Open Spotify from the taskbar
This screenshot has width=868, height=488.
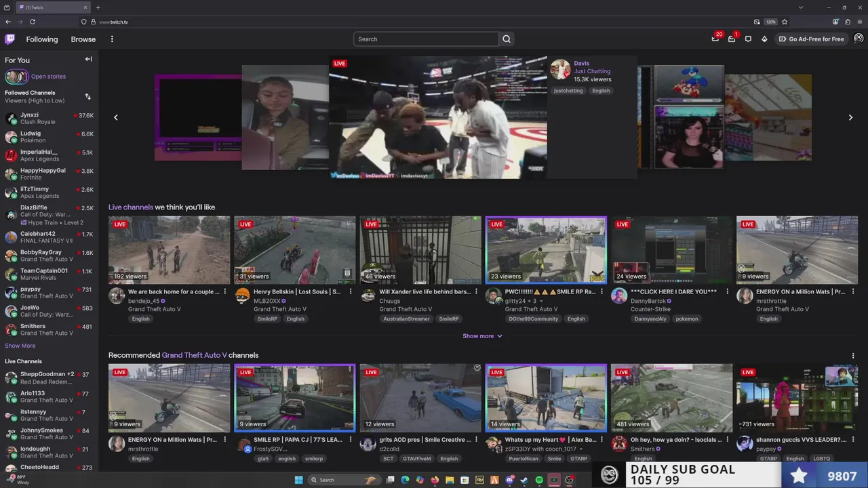(x=539, y=480)
